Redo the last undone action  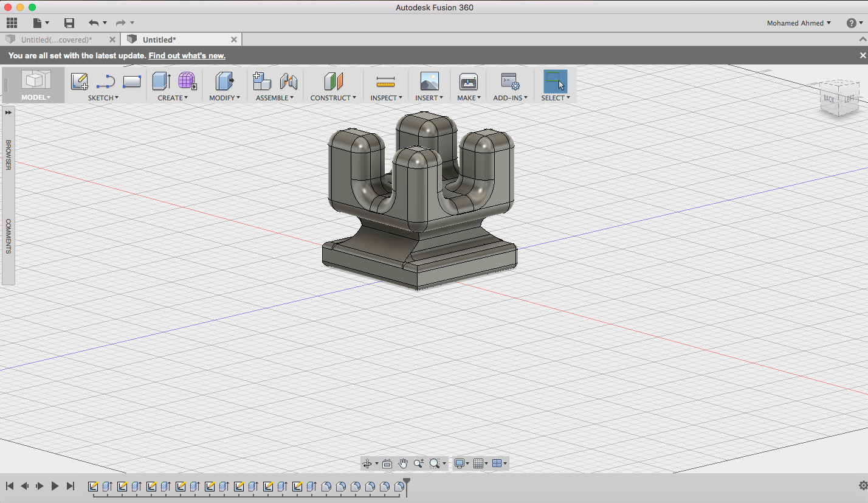[x=120, y=23]
